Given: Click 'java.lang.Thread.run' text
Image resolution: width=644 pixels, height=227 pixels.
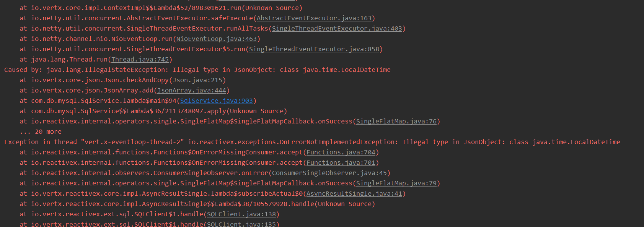Looking at the screenshot, I should click(x=69, y=59).
